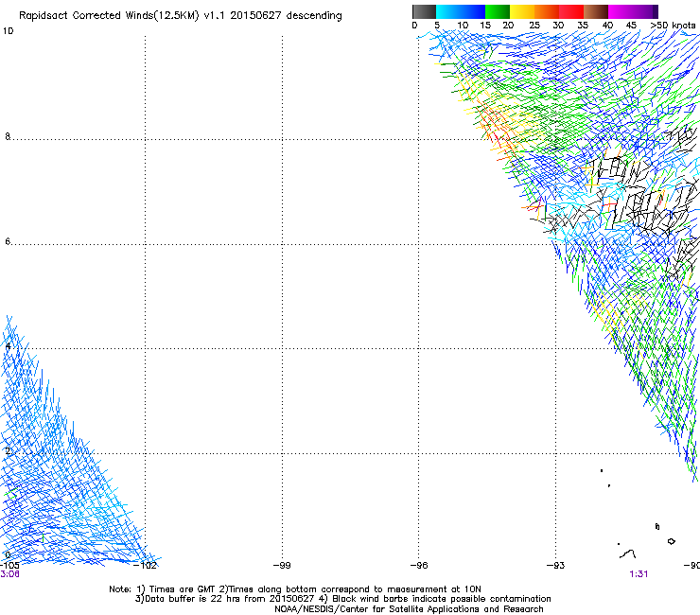The width and height of the screenshot is (700, 615).
Task: Click the brown 35-40 knots color segment
Action: [596, 11]
